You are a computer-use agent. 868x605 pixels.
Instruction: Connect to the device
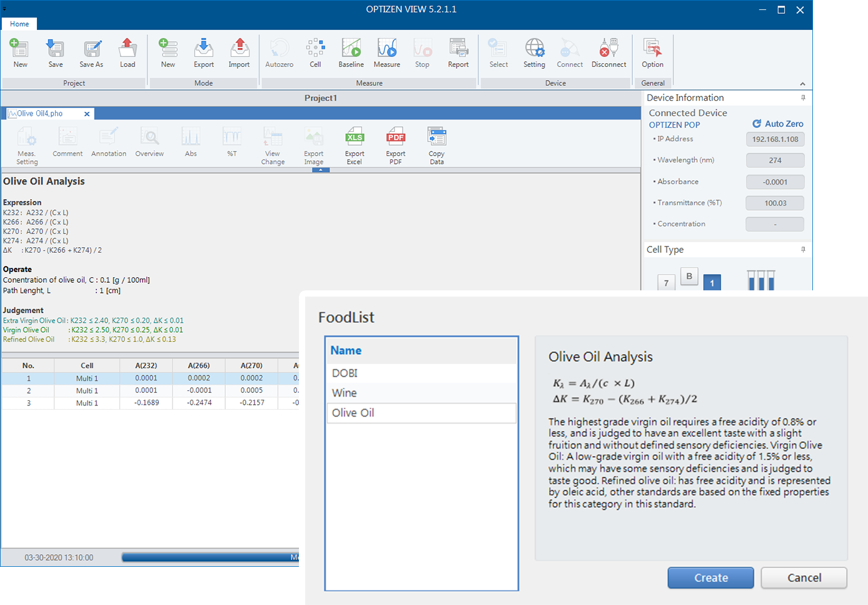pyautogui.click(x=570, y=53)
